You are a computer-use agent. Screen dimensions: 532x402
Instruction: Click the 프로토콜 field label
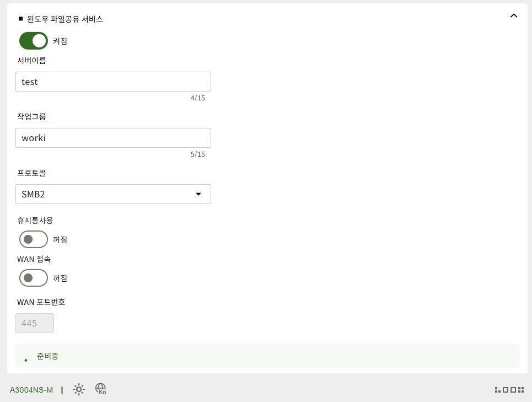[31, 173]
